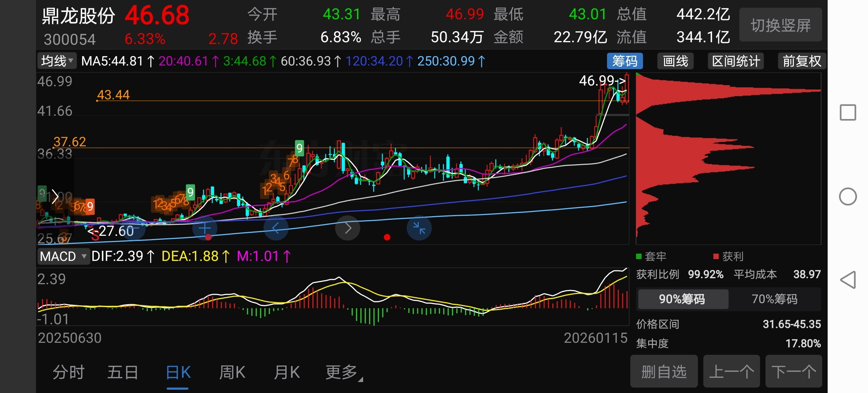Tap the collapse/shrink arrows chart button
Image resolution: width=868 pixels, height=393 pixels.
point(419,228)
